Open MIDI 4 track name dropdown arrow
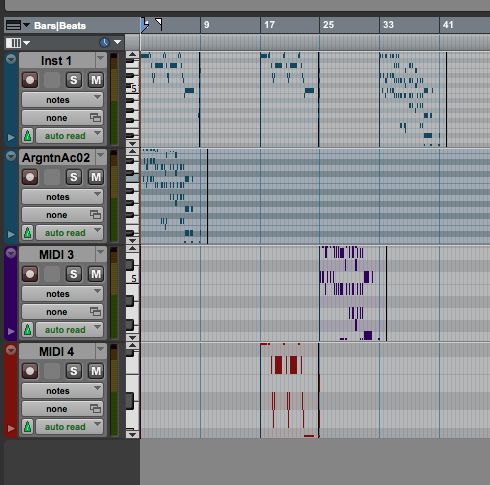 tap(100, 350)
